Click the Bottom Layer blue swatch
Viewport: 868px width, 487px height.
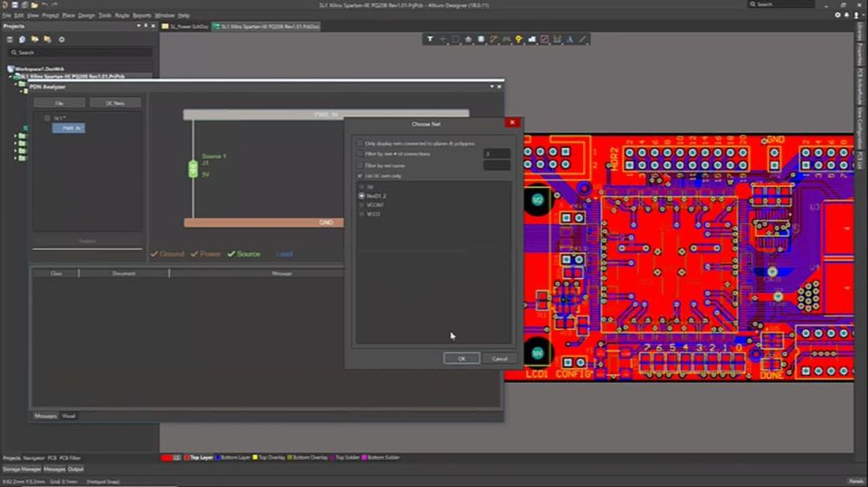218,458
